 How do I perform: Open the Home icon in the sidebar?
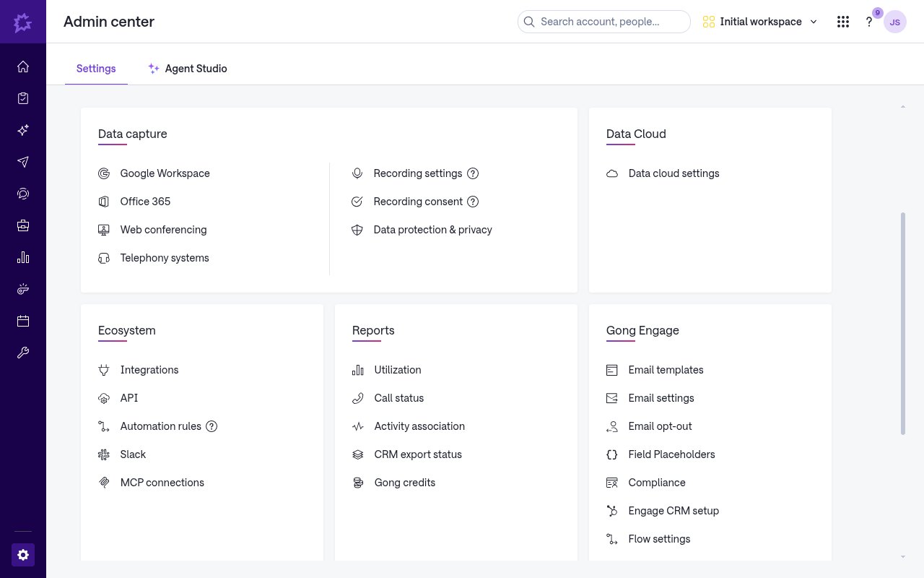coord(23,66)
